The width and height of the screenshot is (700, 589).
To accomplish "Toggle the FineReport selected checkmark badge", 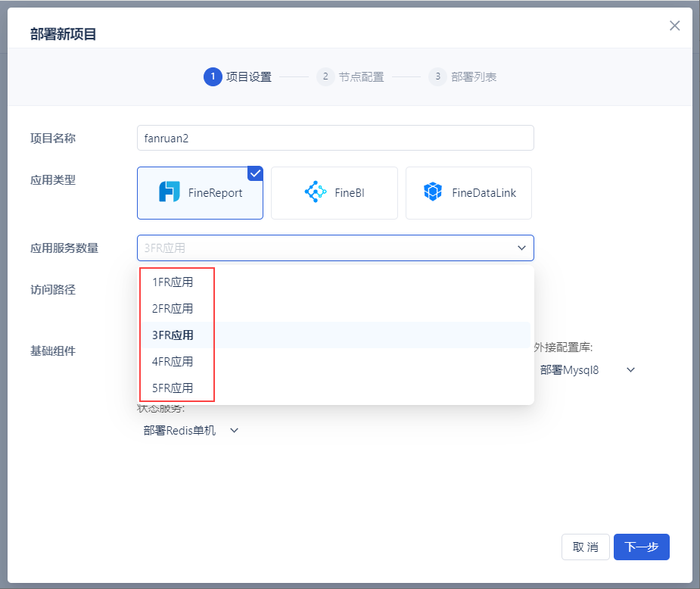I will point(255,173).
